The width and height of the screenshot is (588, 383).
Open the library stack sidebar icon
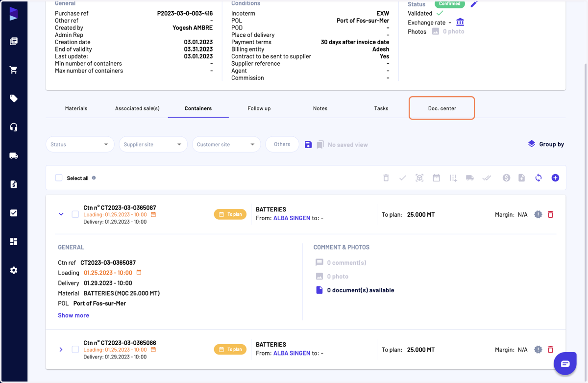tap(14, 41)
